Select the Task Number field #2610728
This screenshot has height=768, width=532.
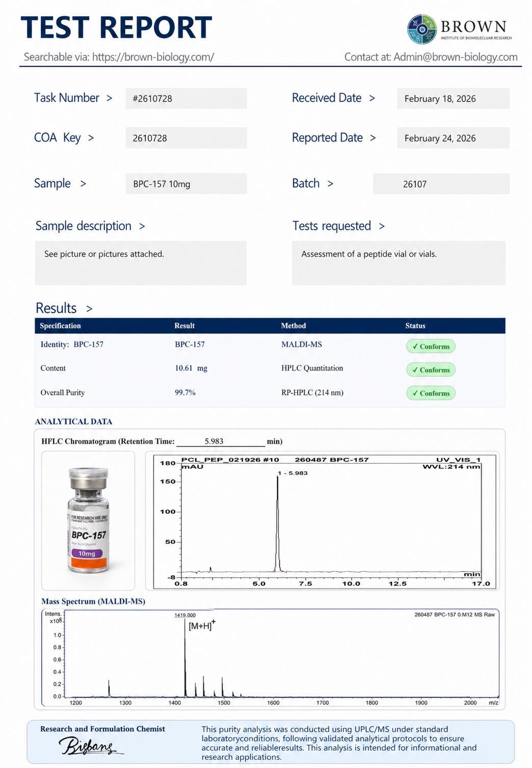186,98
